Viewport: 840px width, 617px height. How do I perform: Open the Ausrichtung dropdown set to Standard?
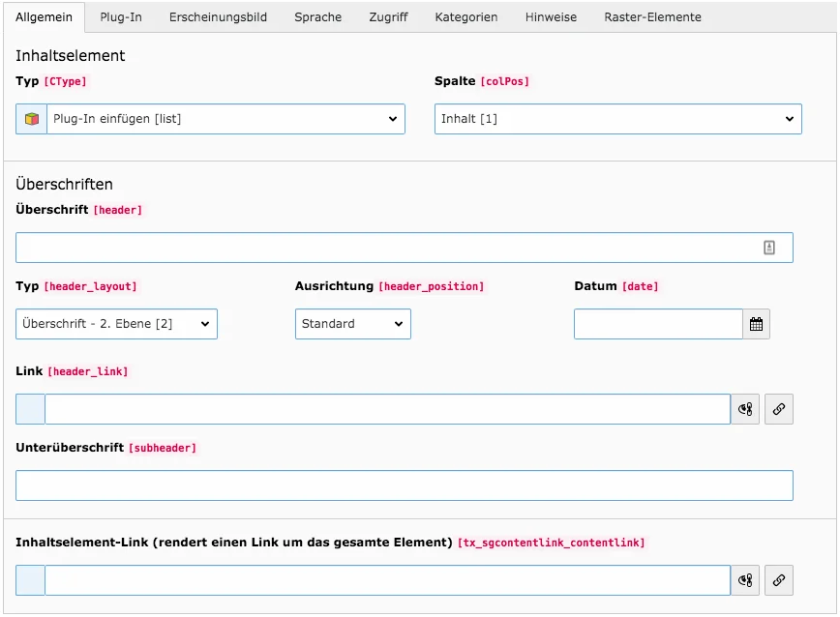pos(353,323)
